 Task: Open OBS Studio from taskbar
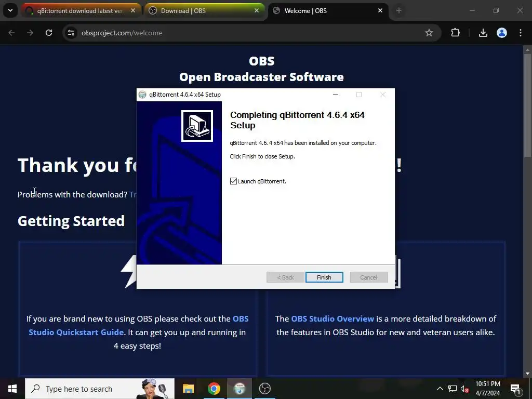[264, 389]
